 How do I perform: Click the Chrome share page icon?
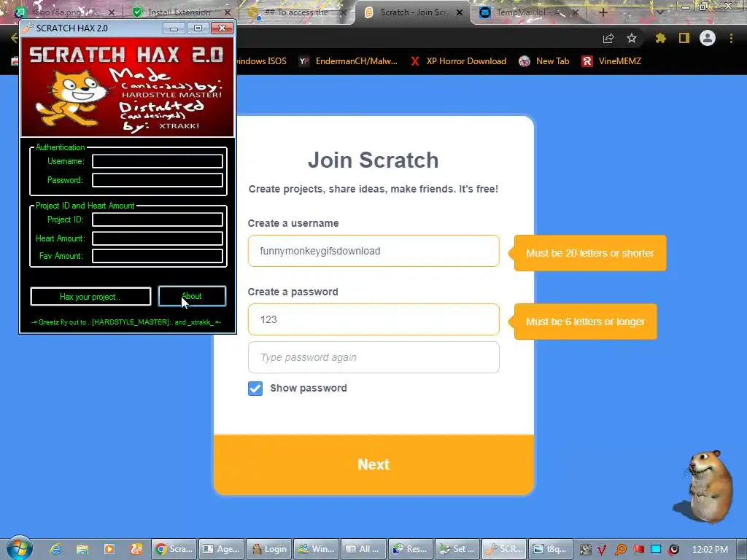608,39
